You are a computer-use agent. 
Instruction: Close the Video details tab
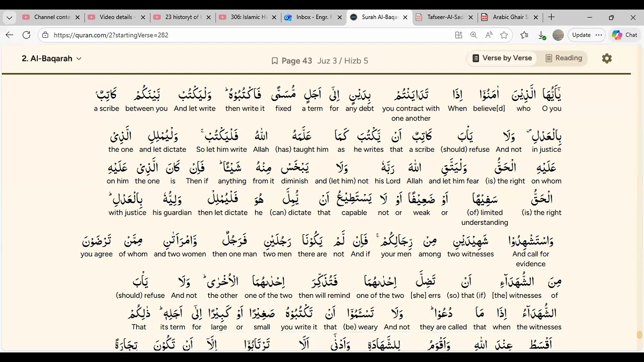(143, 17)
